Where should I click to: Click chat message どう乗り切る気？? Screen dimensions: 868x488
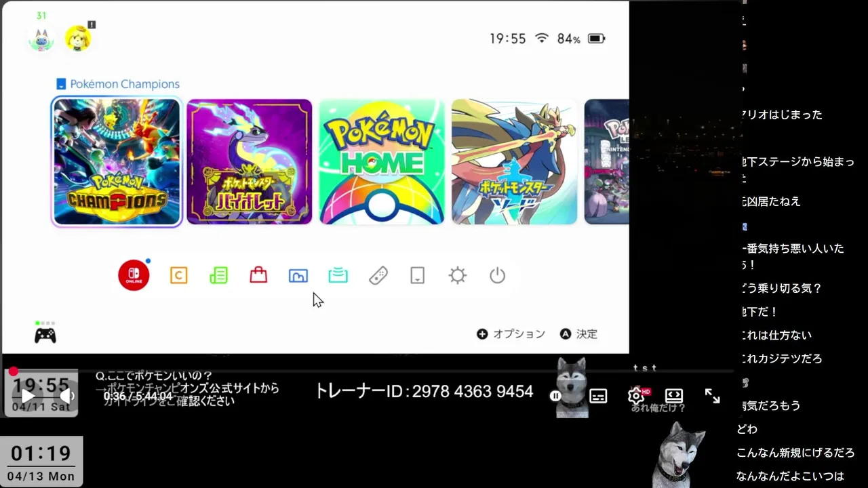pos(782,289)
